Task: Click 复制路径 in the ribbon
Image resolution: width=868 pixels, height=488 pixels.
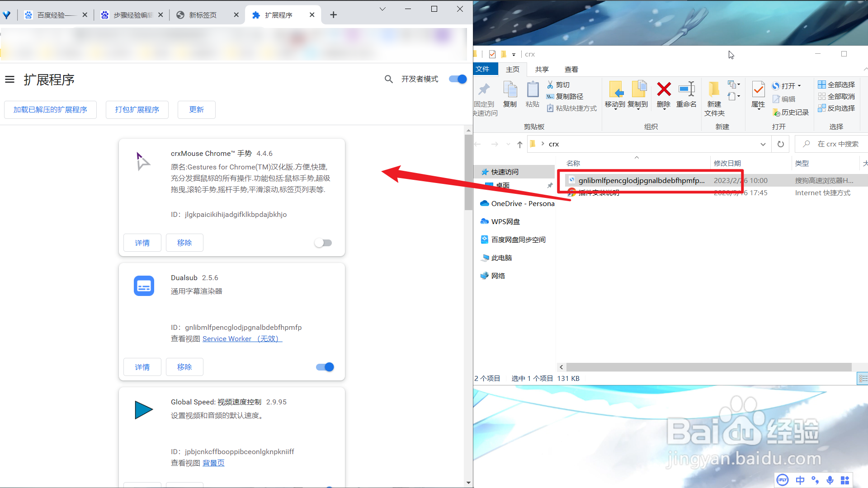Action: tap(565, 97)
